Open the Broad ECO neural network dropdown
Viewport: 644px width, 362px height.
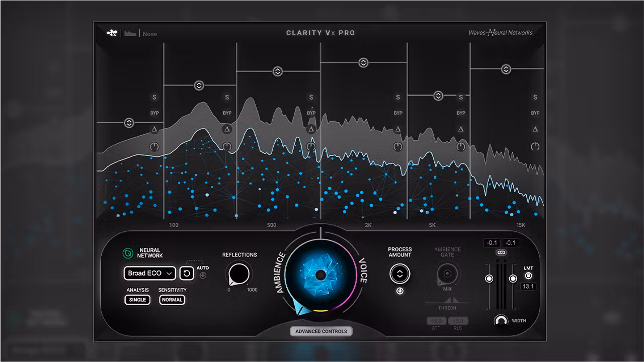[x=149, y=273]
